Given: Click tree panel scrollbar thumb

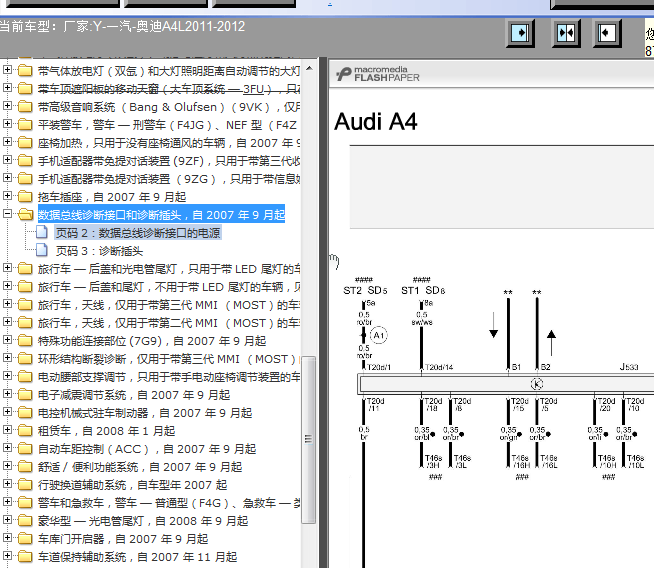Looking at the screenshot, I should pos(308,439).
